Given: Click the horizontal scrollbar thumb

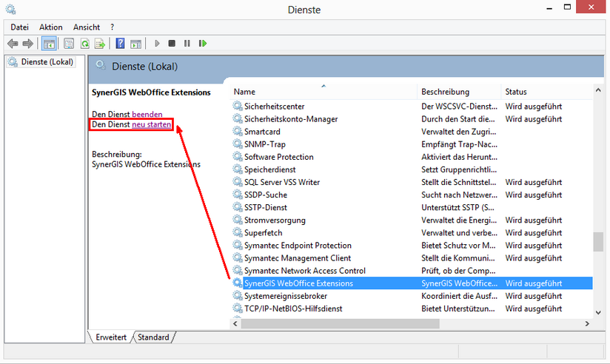Looking at the screenshot, I should 340,323.
